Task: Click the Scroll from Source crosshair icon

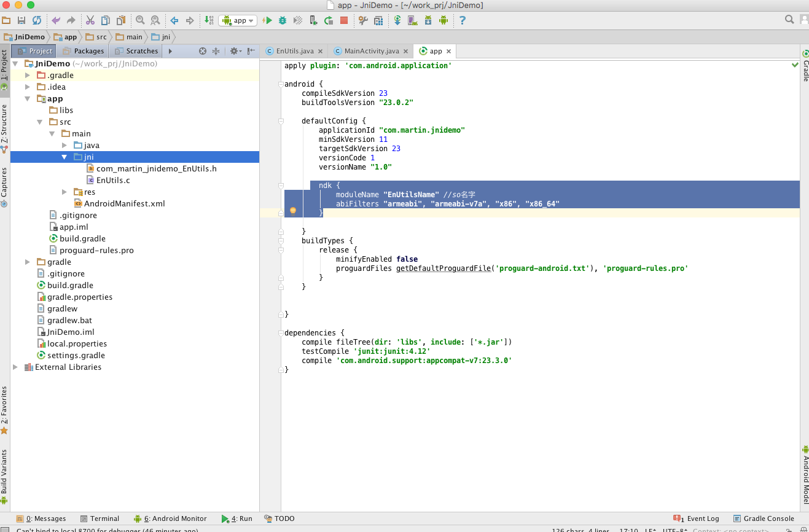Action: [203, 51]
